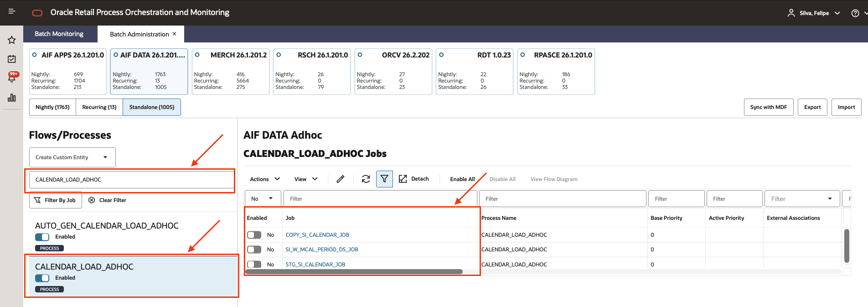The image size is (868, 307).
Task: Open SI_W_MCAL_PERIOD_DS_JOB link
Action: [x=322, y=250]
